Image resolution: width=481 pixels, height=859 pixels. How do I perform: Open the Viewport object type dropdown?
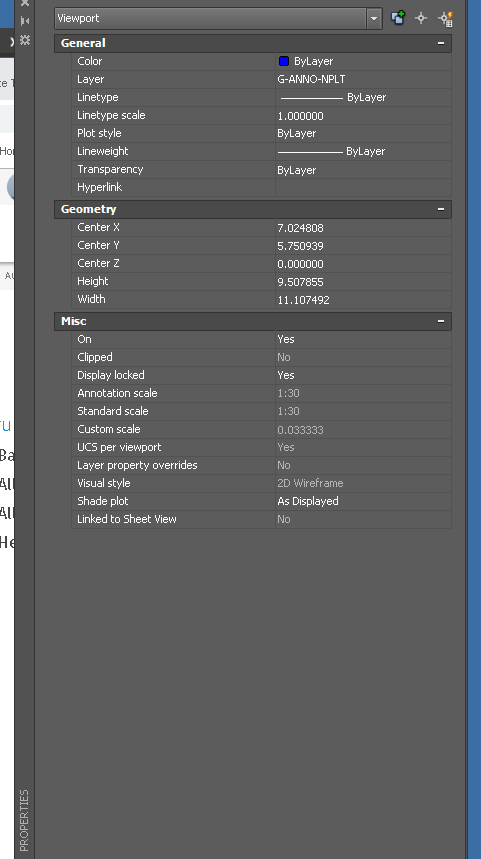tap(374, 18)
